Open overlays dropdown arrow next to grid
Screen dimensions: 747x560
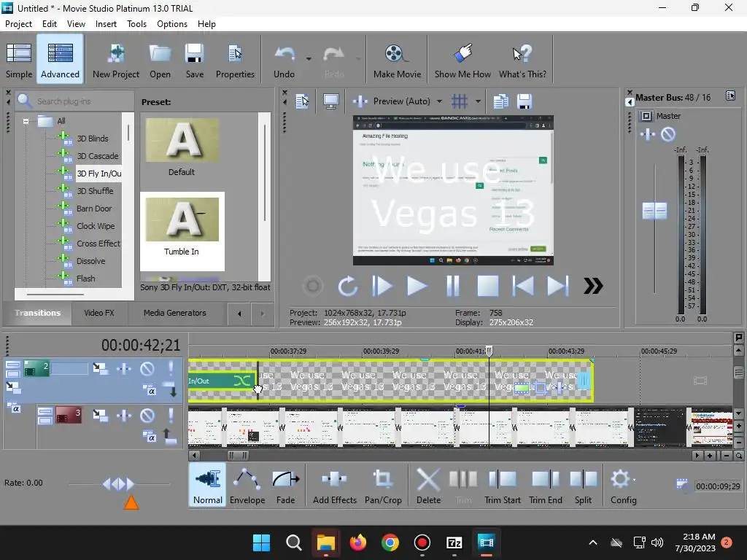point(477,101)
